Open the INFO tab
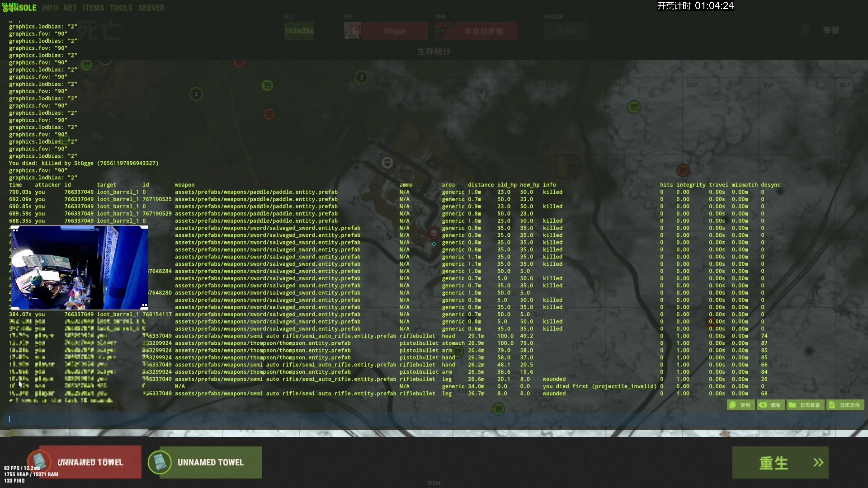Image resolution: width=868 pixels, height=488 pixels. click(x=50, y=8)
